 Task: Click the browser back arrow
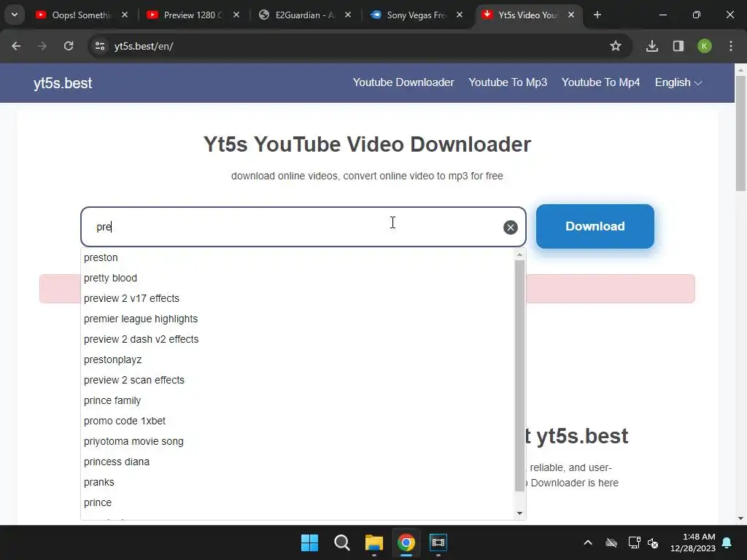16,46
